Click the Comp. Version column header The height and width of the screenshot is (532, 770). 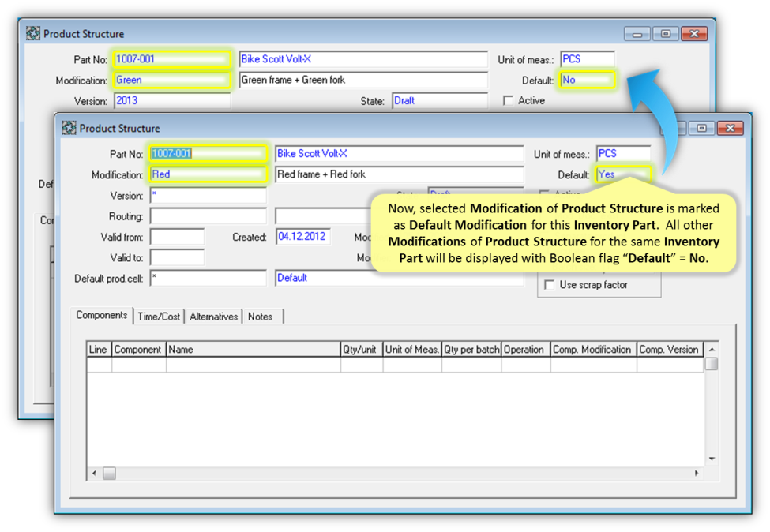point(670,350)
